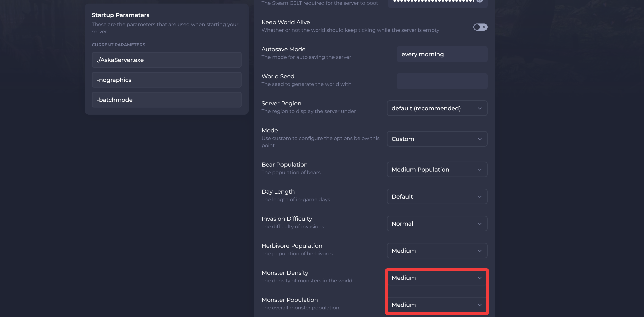The width and height of the screenshot is (644, 317).
Task: Open the Day Length dropdown
Action: point(437,196)
